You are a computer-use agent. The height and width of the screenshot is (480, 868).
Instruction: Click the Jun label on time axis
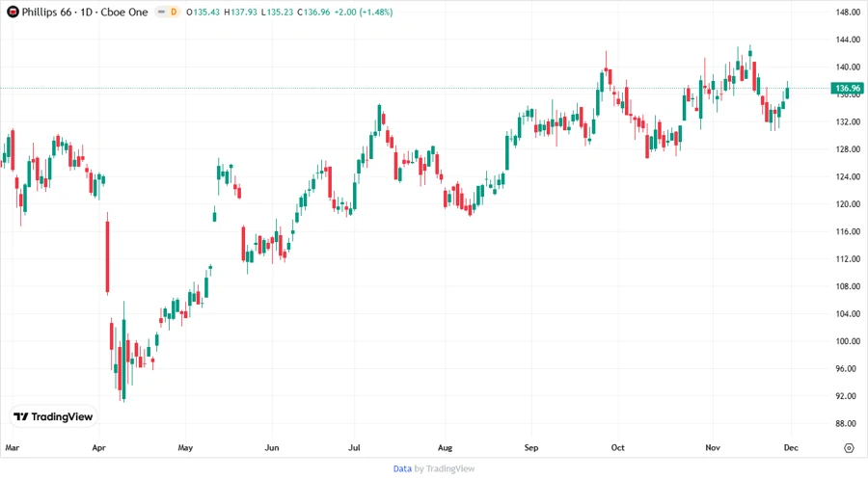(x=272, y=448)
